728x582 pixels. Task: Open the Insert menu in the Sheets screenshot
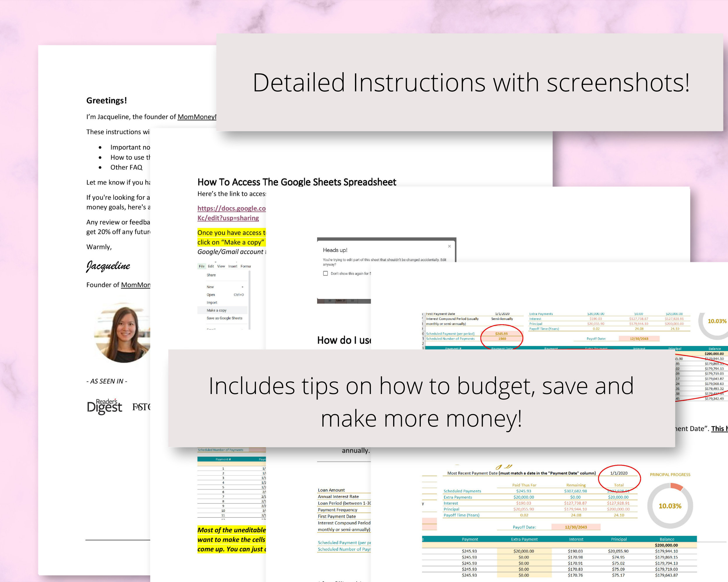[x=233, y=266]
